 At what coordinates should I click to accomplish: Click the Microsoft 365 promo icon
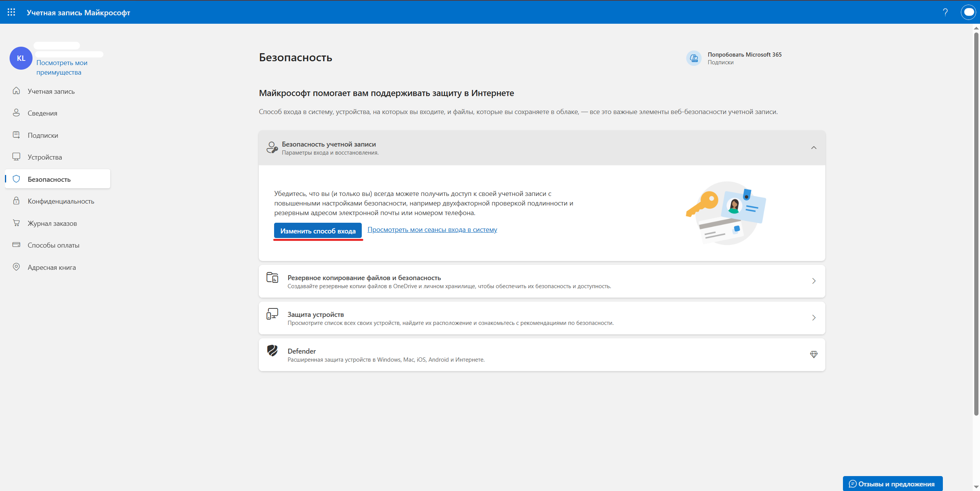[x=694, y=58]
